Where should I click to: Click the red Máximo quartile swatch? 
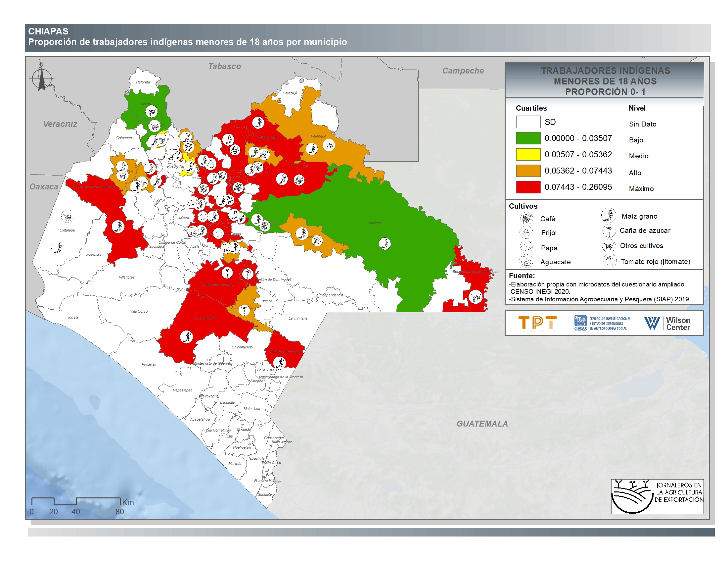(x=528, y=187)
